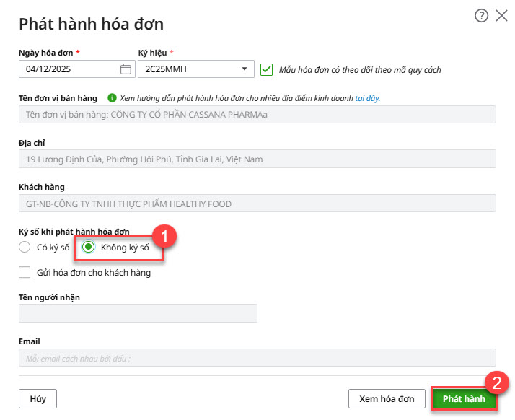Click the Xem hóa đơn button
Image resolution: width=515 pixels, height=420 pixels.
pos(387,398)
